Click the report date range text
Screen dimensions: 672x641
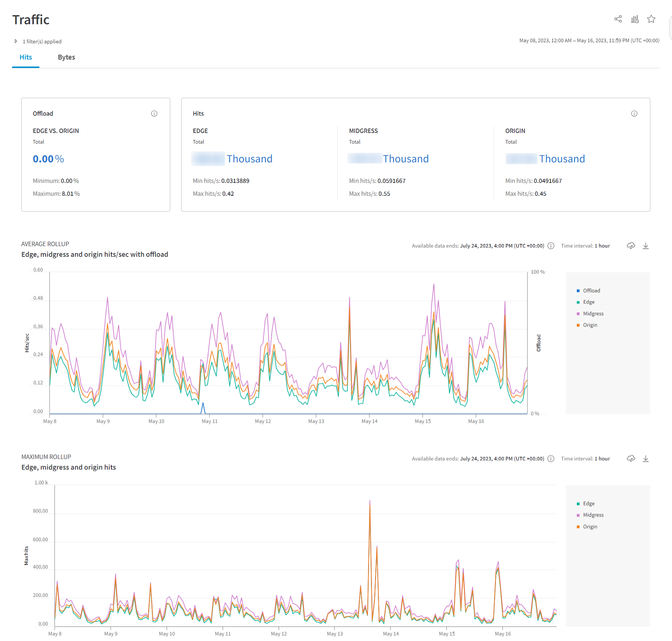coord(589,41)
